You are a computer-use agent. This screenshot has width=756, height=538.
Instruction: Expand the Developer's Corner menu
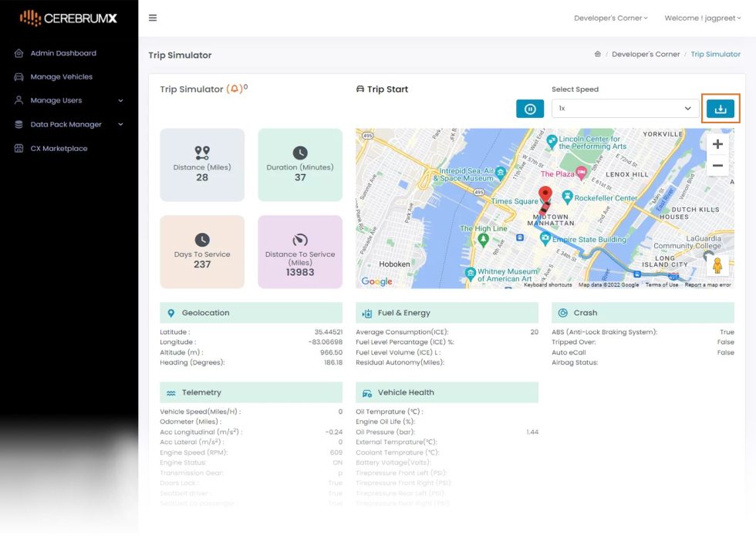[610, 18]
